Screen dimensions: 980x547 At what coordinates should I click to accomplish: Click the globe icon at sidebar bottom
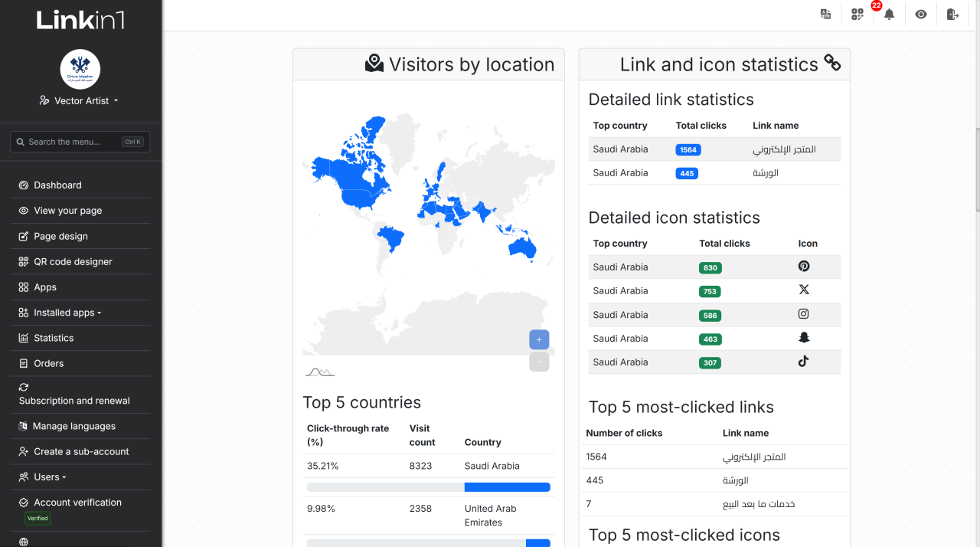click(24, 542)
